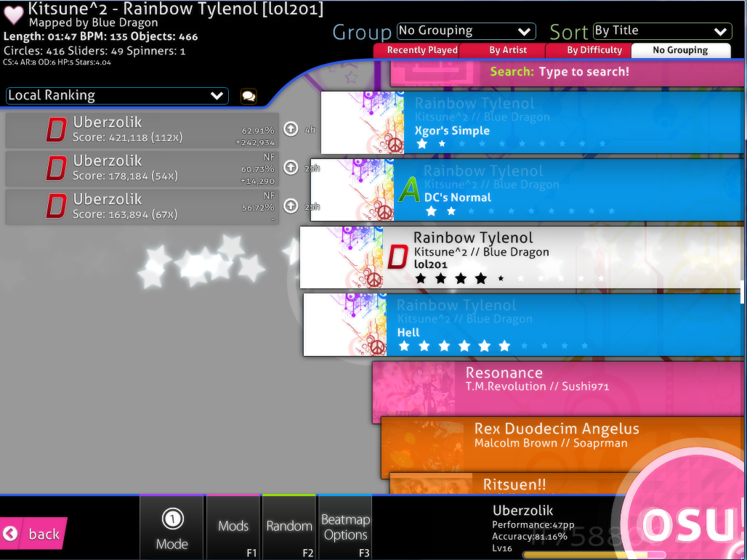Switch to Recently Played tab
This screenshot has width=747, height=560.
416,50
